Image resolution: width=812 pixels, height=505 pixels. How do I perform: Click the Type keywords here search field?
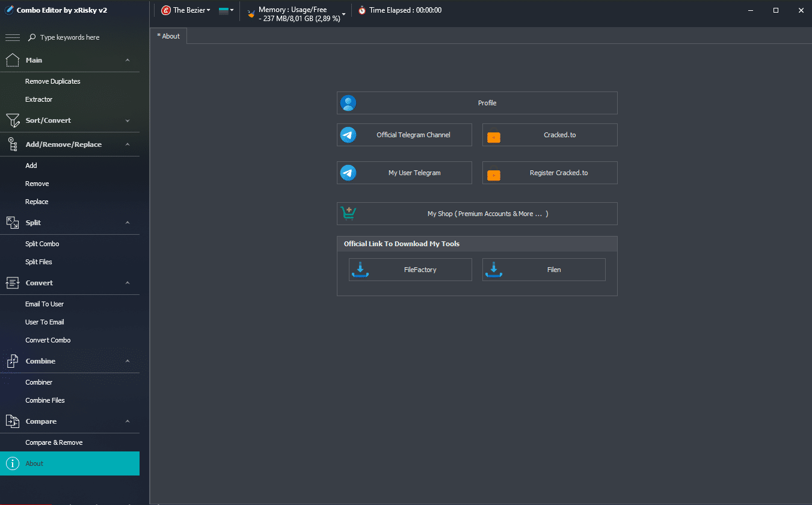point(83,37)
